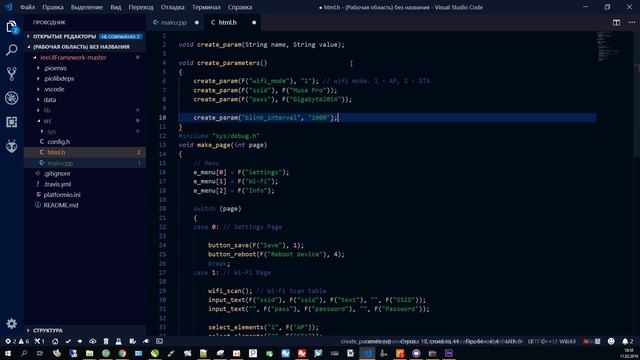640x360 pixels.
Task: Click PlatformIO Run Task icon in status bar
Action: 133,341
